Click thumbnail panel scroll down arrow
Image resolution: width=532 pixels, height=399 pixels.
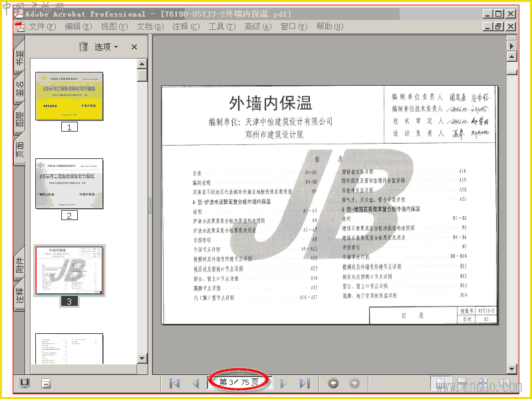tap(142, 358)
